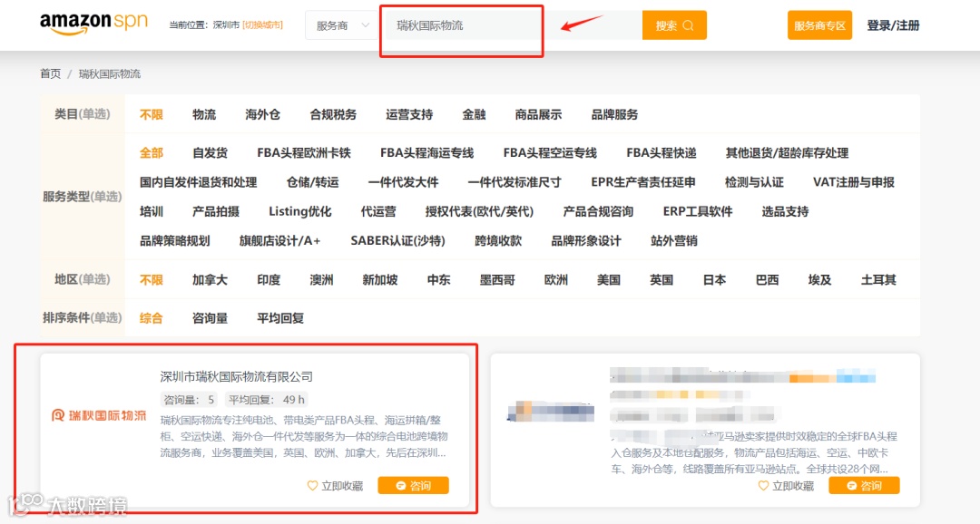Select the 站外营销 service type

[x=673, y=240]
